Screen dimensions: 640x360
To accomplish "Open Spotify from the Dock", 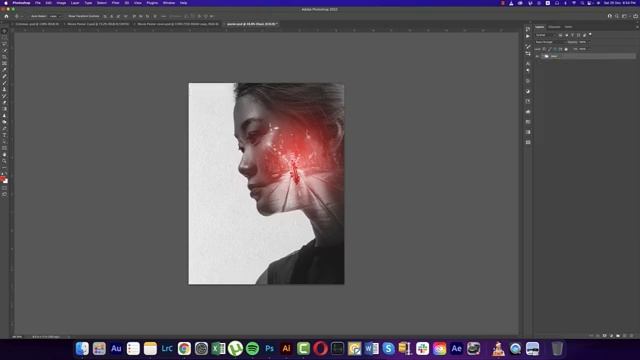I will 252,349.
